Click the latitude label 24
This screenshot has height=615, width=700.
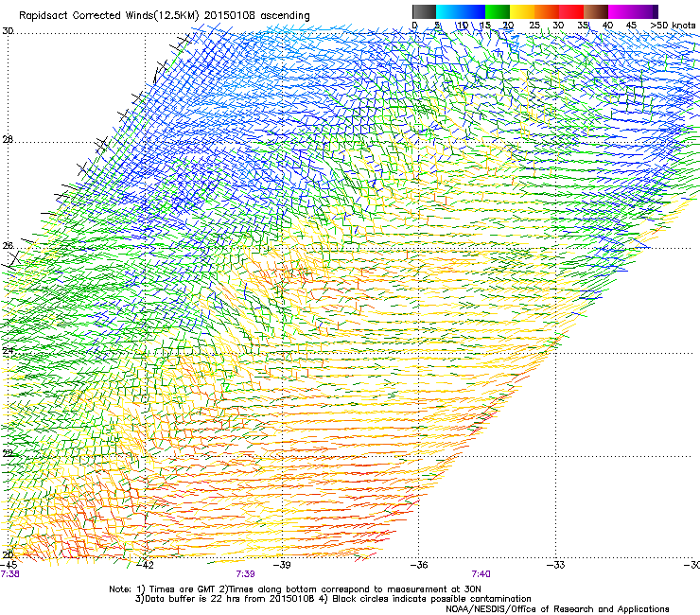pyautogui.click(x=8, y=351)
